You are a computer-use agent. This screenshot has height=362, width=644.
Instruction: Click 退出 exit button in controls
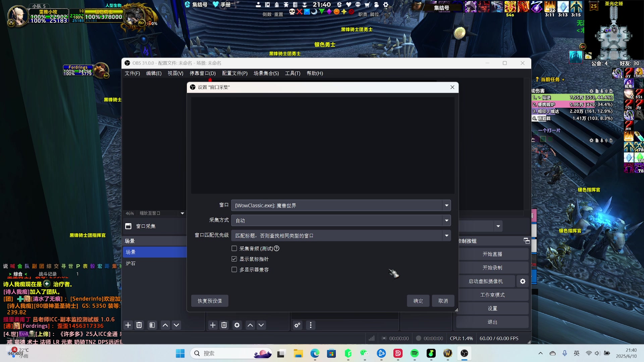click(492, 322)
